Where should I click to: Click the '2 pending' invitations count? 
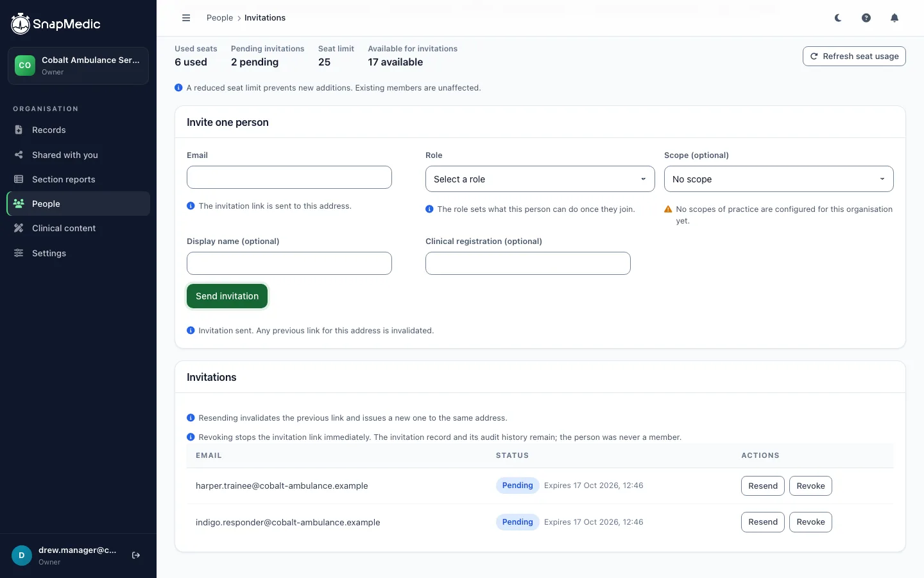(255, 62)
